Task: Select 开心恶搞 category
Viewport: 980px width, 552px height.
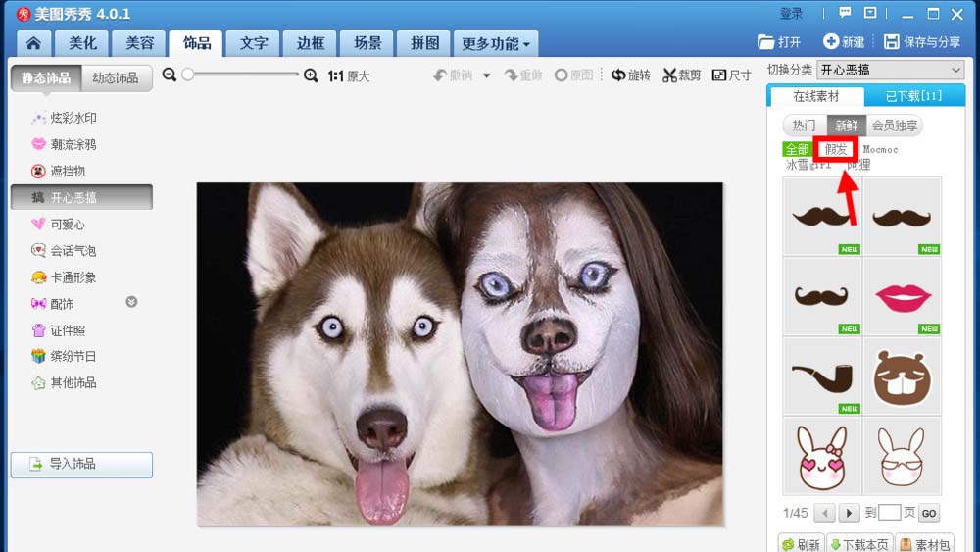Action: tap(82, 197)
